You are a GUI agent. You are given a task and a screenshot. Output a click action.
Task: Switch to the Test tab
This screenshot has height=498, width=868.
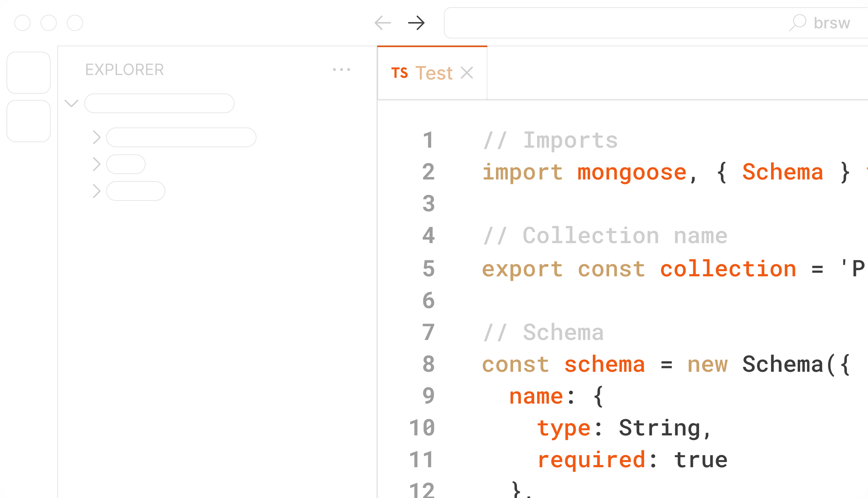[434, 73]
